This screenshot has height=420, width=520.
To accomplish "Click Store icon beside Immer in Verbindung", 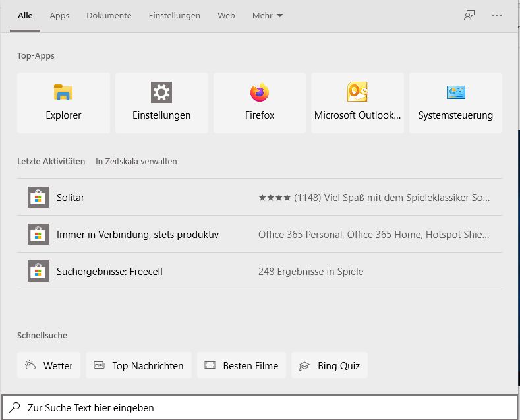I will [38, 234].
